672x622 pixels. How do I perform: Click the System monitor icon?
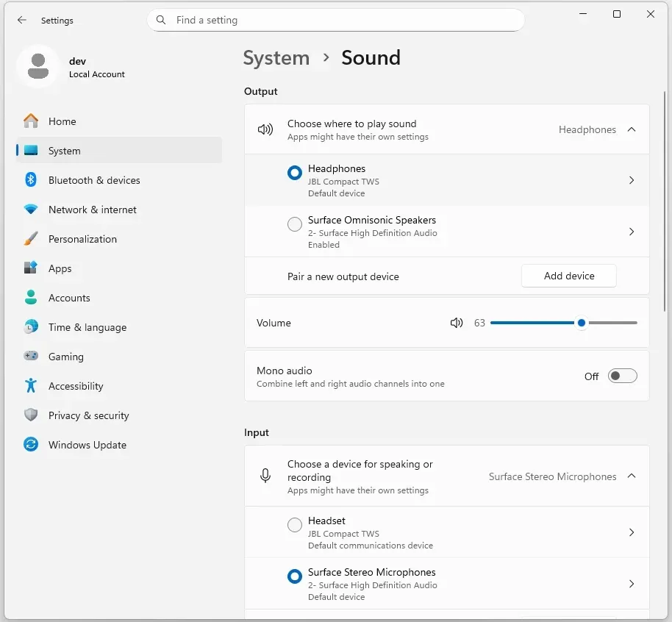(31, 151)
